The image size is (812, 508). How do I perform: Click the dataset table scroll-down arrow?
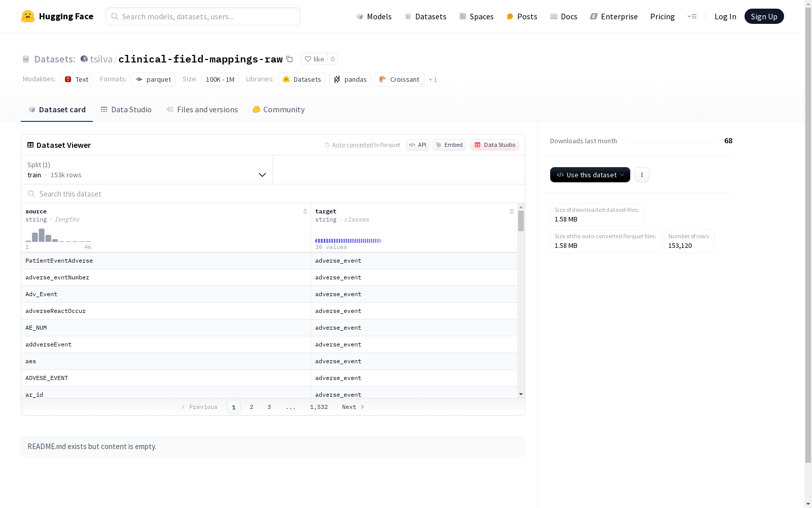[x=521, y=394]
